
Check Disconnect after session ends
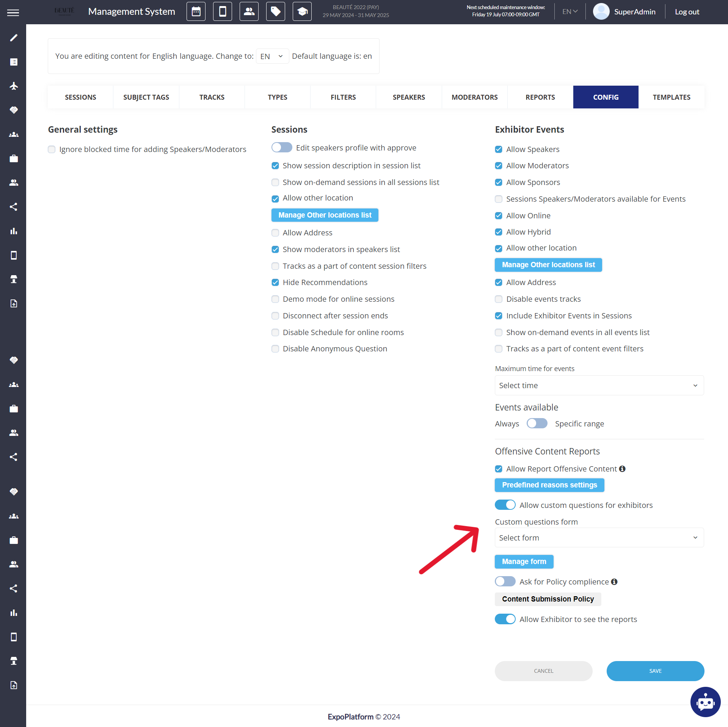tap(275, 316)
